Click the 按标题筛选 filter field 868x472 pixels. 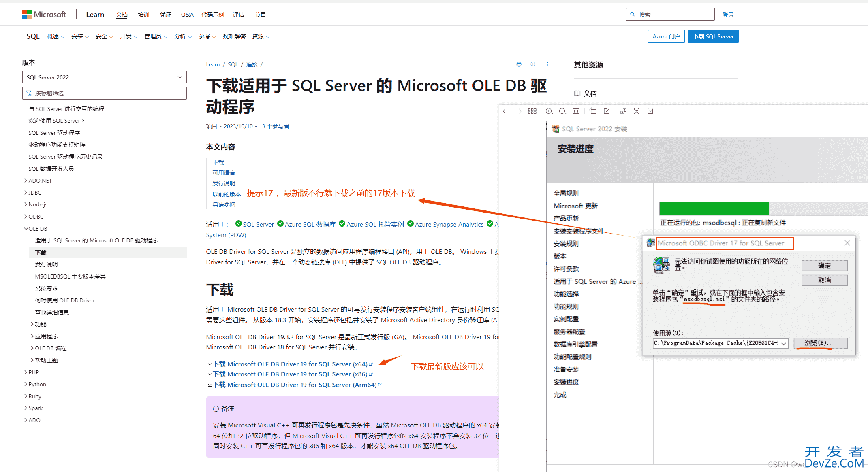click(x=104, y=93)
